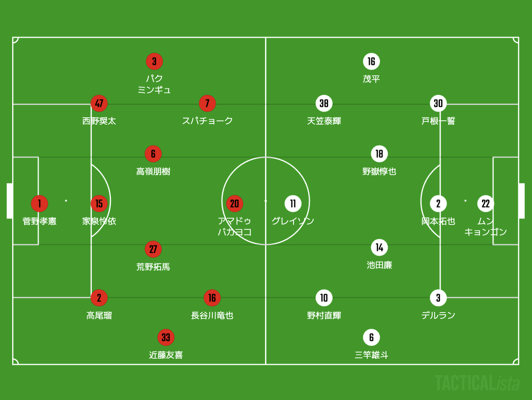The image size is (532, 400).
Task: Click the デルラン player name label
Action: (438, 316)
